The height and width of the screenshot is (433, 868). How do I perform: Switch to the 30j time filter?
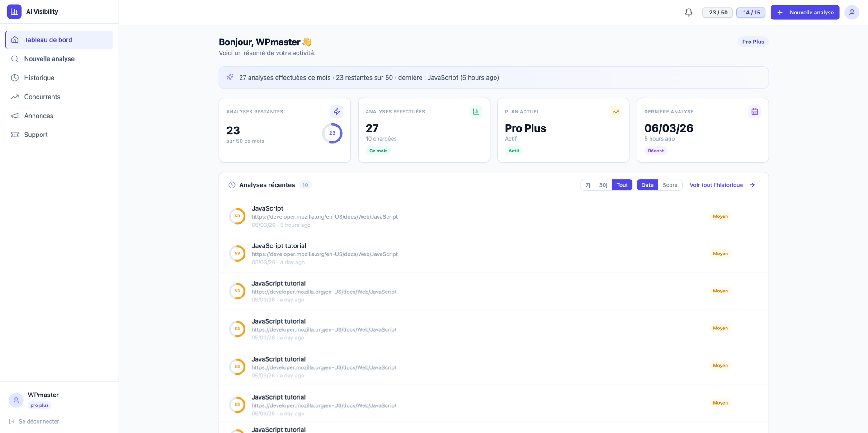tap(603, 185)
